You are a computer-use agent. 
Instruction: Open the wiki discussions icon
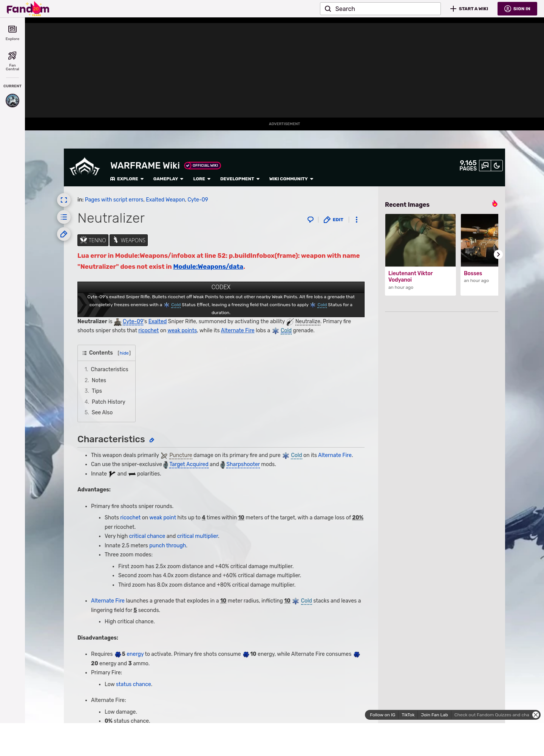(x=485, y=166)
